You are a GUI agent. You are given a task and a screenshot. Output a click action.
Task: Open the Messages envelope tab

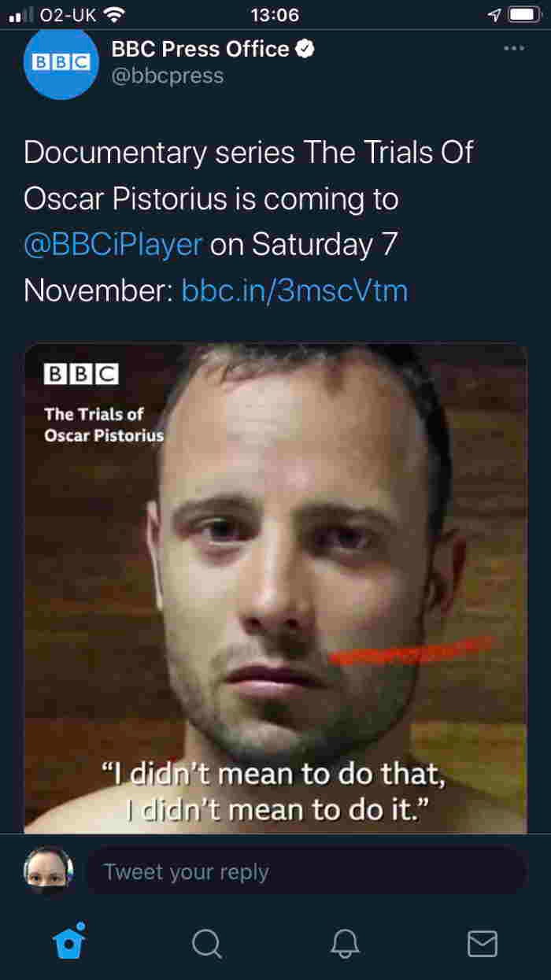pyautogui.click(x=483, y=943)
